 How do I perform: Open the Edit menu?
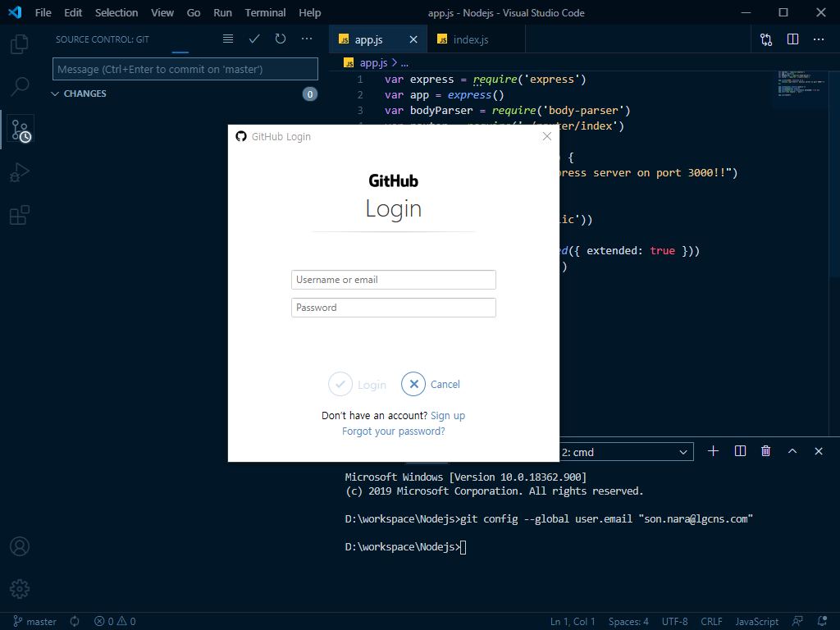tap(73, 13)
